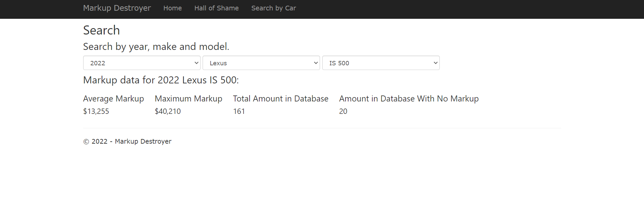This screenshot has width=644, height=215.
Task: Click the horizontal divider above the footer
Action: pyautogui.click(x=322, y=128)
